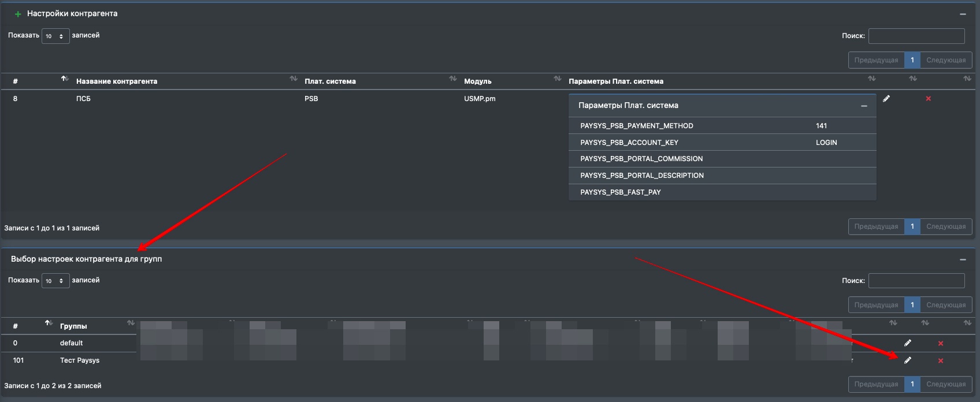Delete the ПСБ counterparty row
Image resolution: width=980 pixels, height=402 pixels.
pos(929,99)
